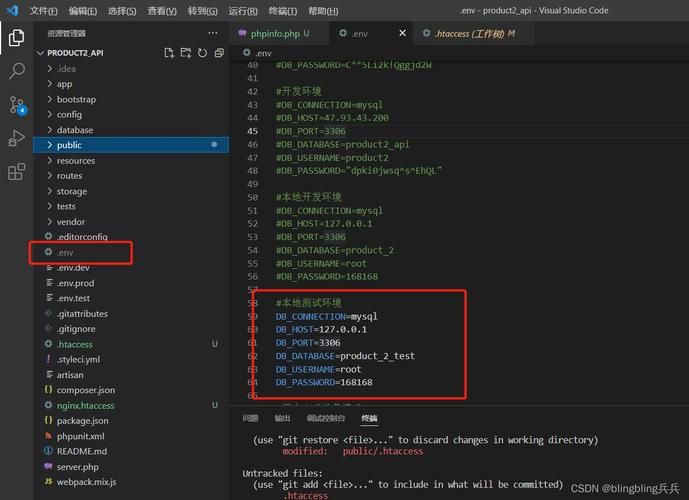Viewport: 689px width, 500px height.
Task: Expand the app folder
Action: (64, 84)
